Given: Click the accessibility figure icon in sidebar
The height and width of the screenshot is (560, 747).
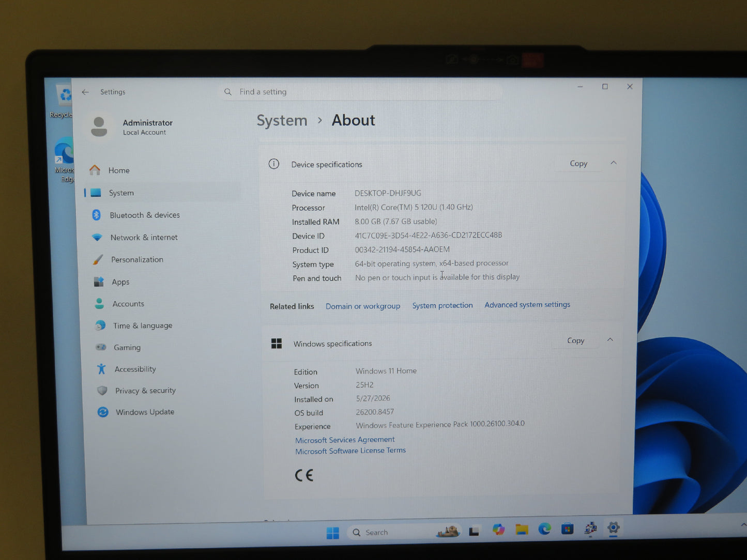Looking at the screenshot, I should [x=101, y=369].
